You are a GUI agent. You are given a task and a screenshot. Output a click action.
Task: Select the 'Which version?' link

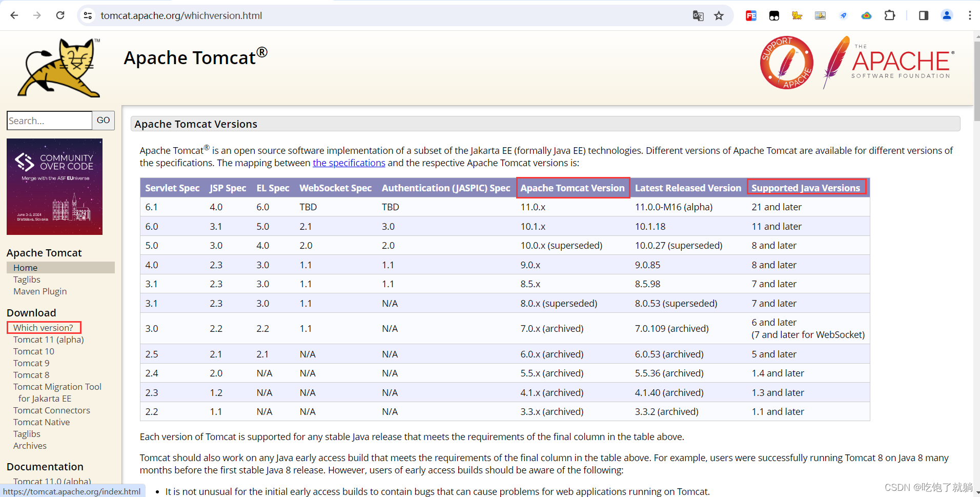pos(43,328)
